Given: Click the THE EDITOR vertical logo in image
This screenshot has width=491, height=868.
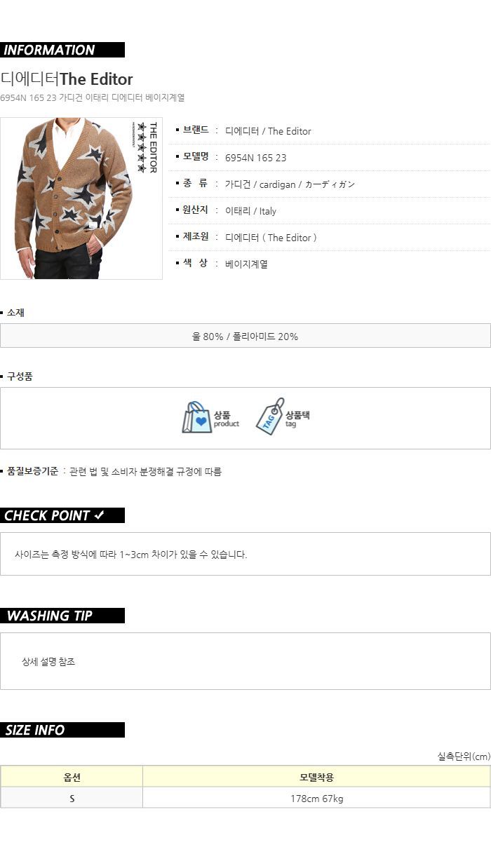Looking at the screenshot, I should (x=152, y=147).
